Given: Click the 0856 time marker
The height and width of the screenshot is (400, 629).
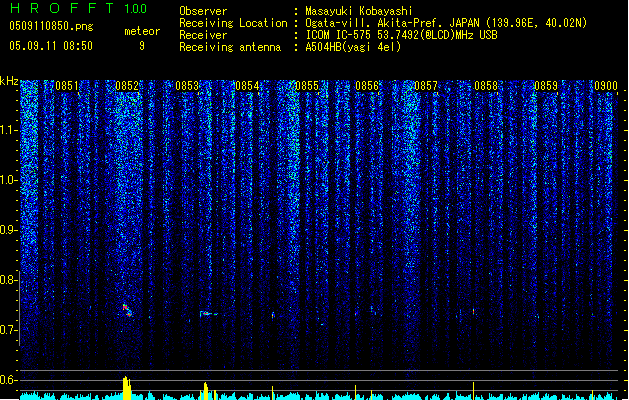Looking at the screenshot, I should click(367, 86).
